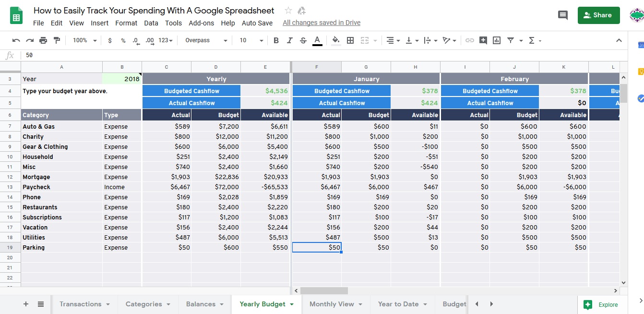Open the Add-ons menu
The width and height of the screenshot is (644, 314).
coord(202,23)
